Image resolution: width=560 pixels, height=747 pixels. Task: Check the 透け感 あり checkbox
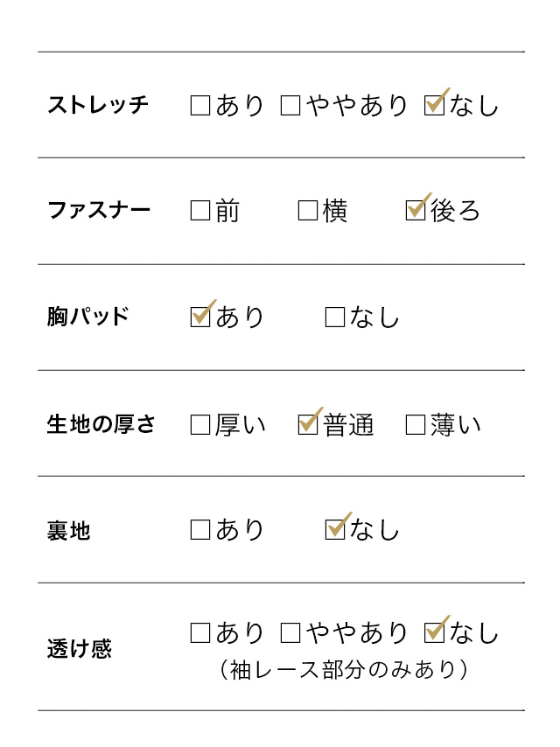(200, 632)
